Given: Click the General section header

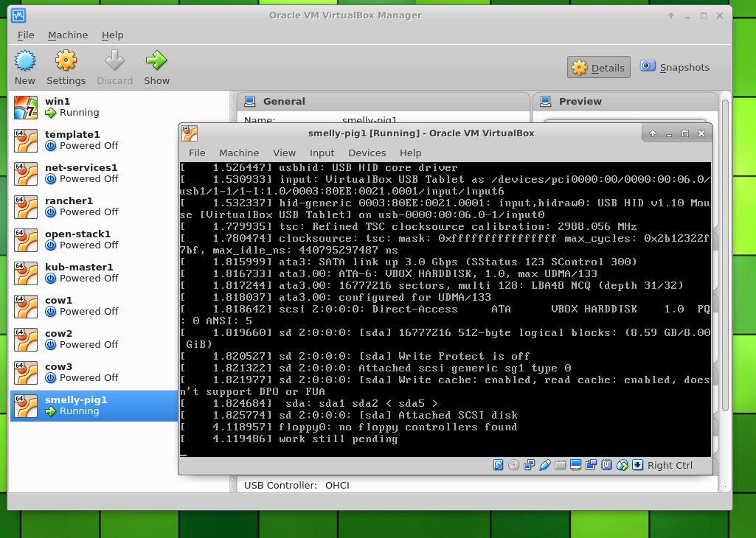Looking at the screenshot, I should pyautogui.click(x=384, y=101).
